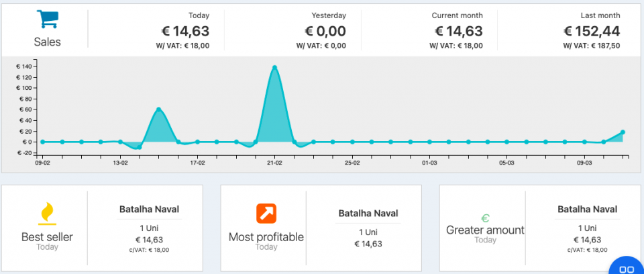Click the Best seller heading text
Image resolution: width=644 pixels, height=274 pixels.
coord(47,236)
